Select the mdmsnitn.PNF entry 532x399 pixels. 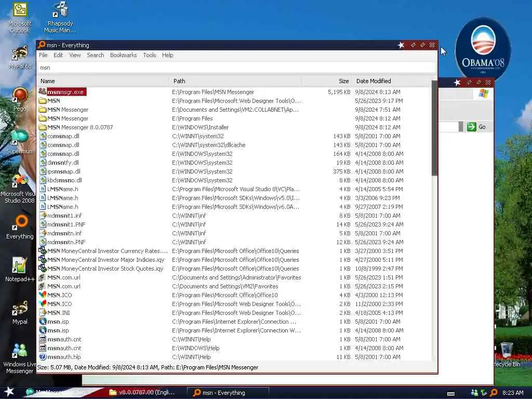click(x=234, y=242)
